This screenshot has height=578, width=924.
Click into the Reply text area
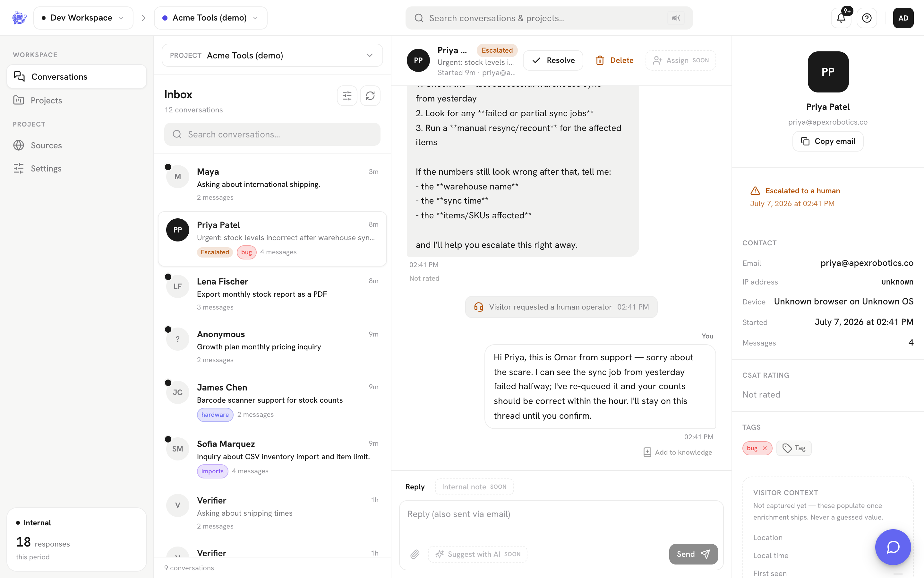561,521
